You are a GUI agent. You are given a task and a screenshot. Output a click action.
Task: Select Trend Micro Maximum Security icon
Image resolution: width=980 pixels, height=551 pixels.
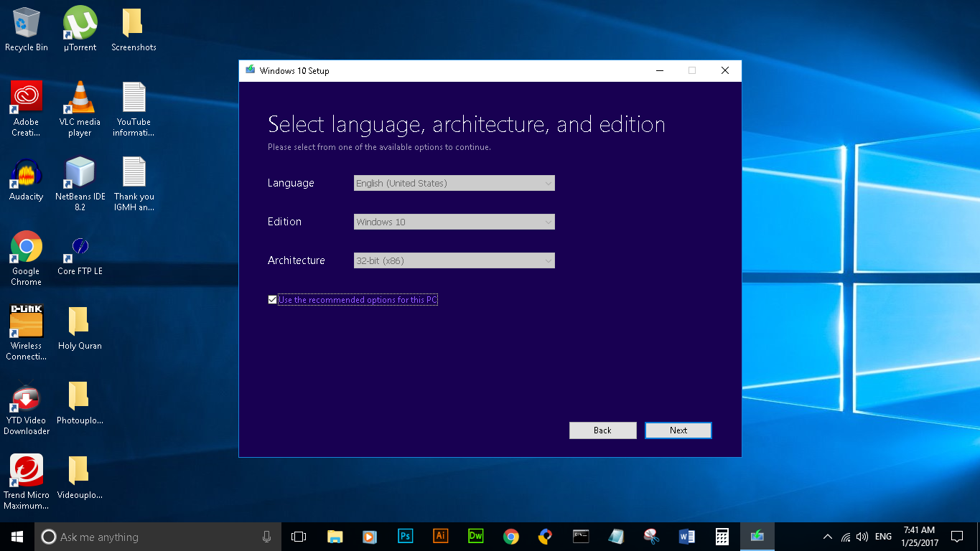tap(27, 482)
